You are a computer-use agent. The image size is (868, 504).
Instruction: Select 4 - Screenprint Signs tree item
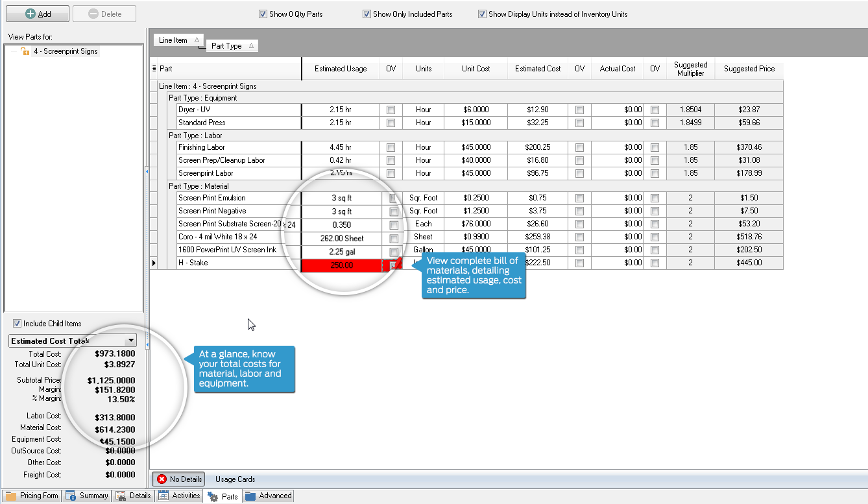coord(66,51)
